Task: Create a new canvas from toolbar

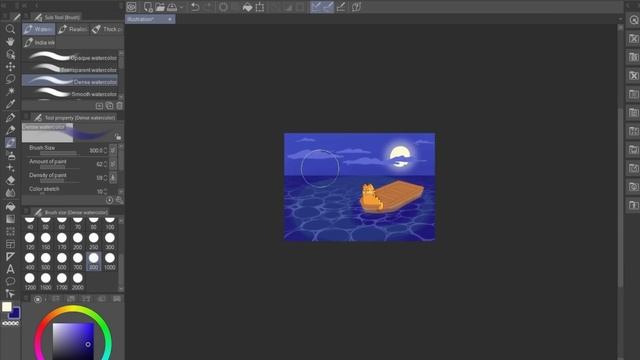Action: (x=148, y=7)
